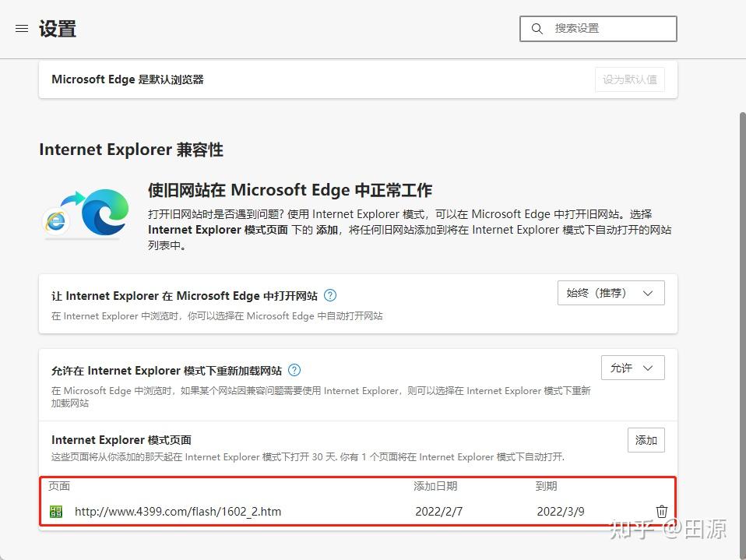Expand the 允许 dropdown
The height and width of the screenshot is (560, 746).
pyautogui.click(x=633, y=368)
